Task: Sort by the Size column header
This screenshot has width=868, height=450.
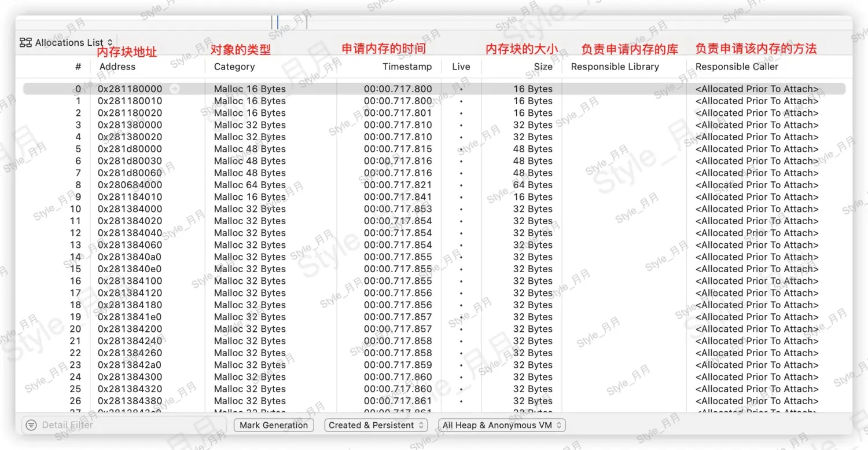Action: [x=543, y=67]
